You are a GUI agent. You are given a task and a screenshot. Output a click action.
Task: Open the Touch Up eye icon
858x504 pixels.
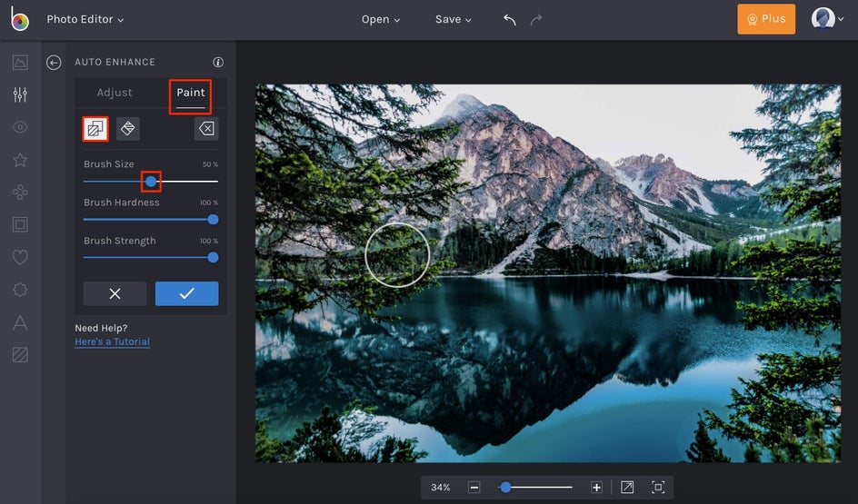[x=20, y=127]
